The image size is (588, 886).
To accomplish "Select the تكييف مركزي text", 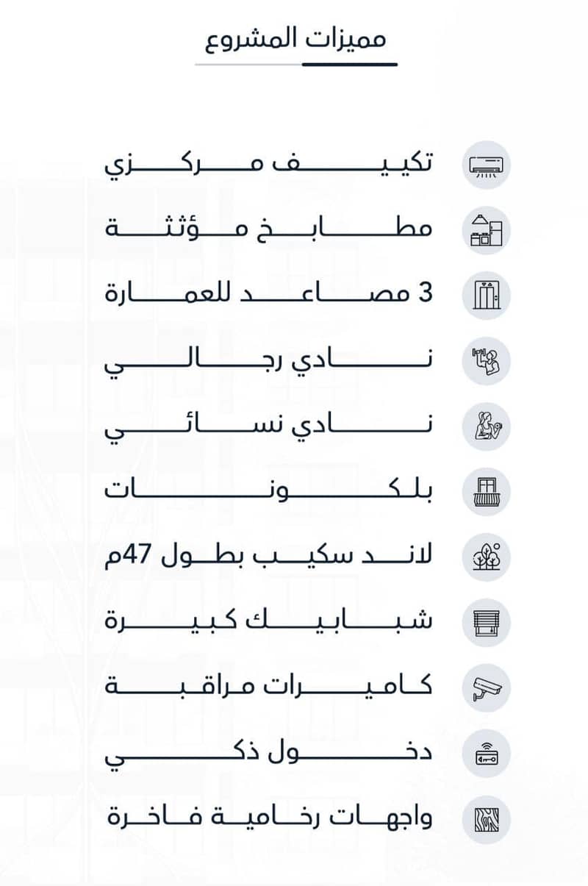I will (x=270, y=164).
